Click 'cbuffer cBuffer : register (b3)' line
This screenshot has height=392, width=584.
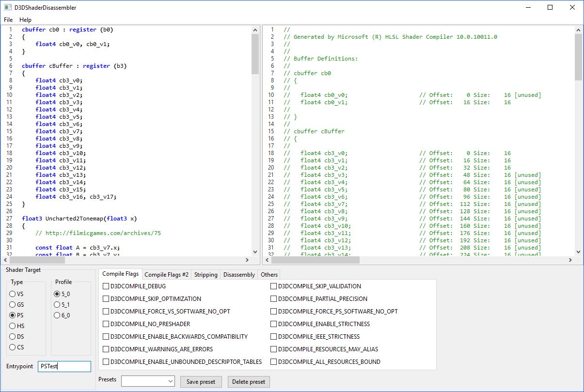[74, 66]
